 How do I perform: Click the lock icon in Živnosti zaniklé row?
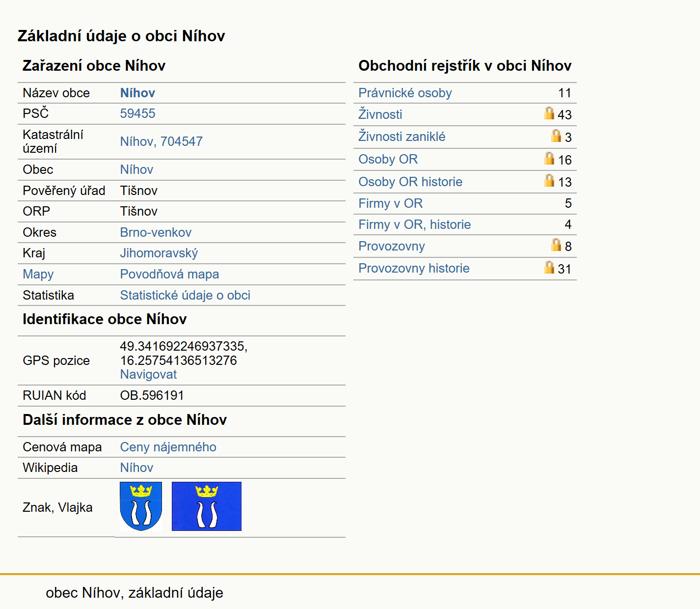(556, 136)
